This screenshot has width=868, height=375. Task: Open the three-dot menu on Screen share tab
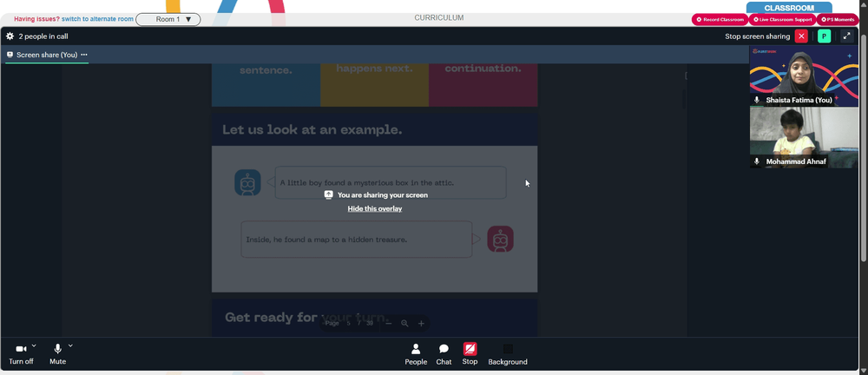(84, 55)
